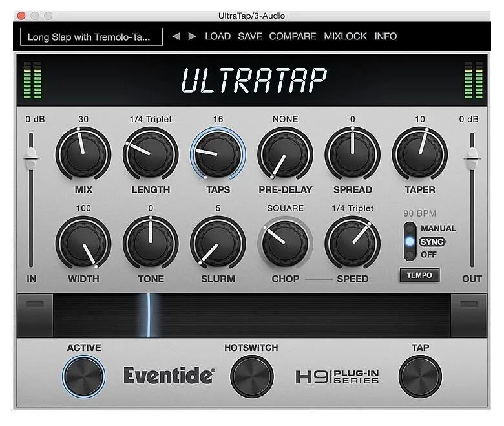The width and height of the screenshot is (504, 426).
Task: Open the INFO panel
Action: click(x=385, y=36)
